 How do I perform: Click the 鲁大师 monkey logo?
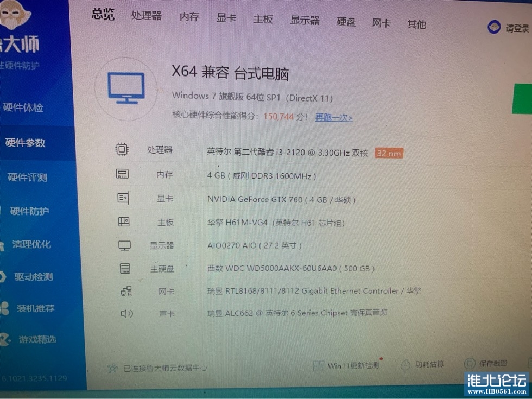point(15,14)
